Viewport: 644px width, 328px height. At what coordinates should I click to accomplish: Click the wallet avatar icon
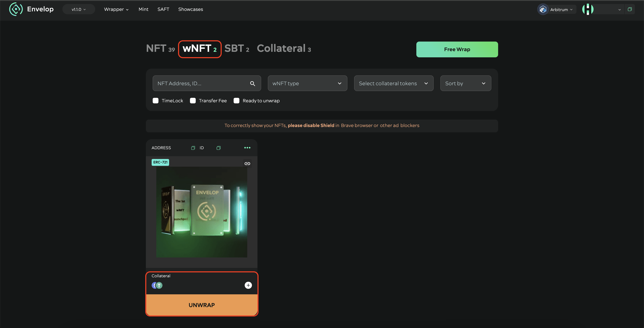588,9
